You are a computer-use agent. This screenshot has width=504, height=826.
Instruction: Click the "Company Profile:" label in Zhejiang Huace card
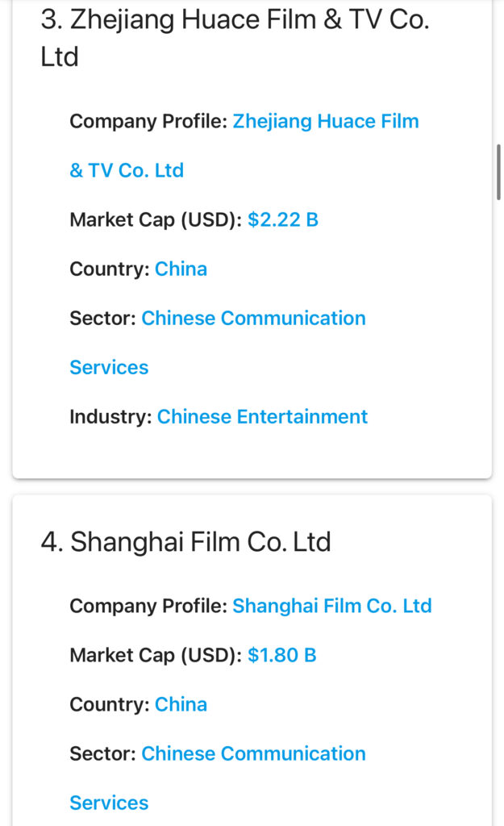tap(148, 122)
